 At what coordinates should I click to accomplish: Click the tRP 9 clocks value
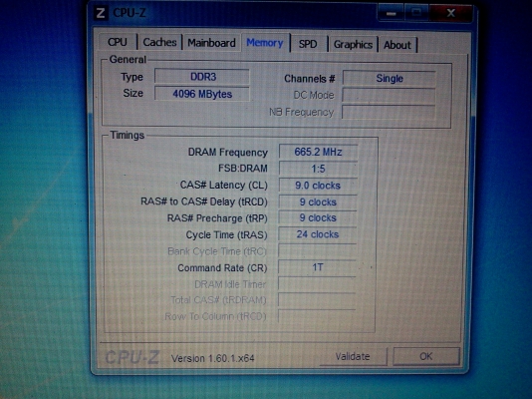click(318, 217)
